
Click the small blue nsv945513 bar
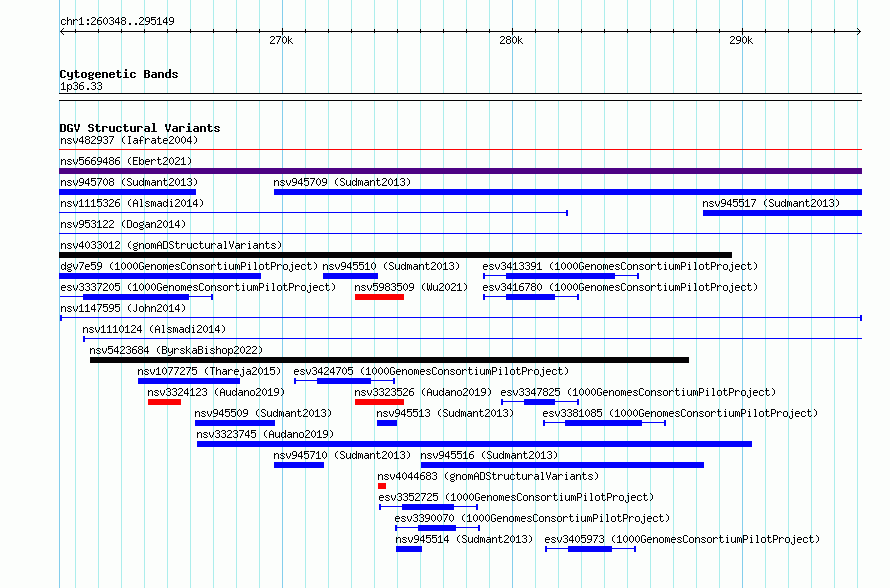387,423
